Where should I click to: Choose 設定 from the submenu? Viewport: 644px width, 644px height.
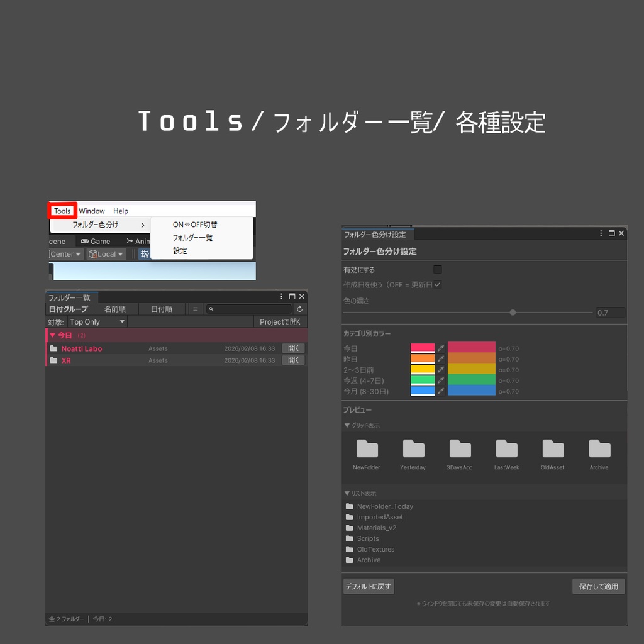pyautogui.click(x=178, y=251)
